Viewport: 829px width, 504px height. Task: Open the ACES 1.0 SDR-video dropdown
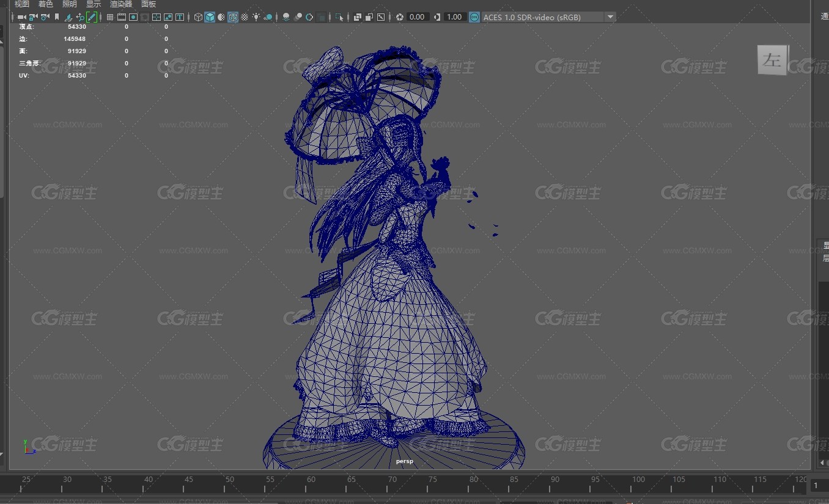coord(548,17)
